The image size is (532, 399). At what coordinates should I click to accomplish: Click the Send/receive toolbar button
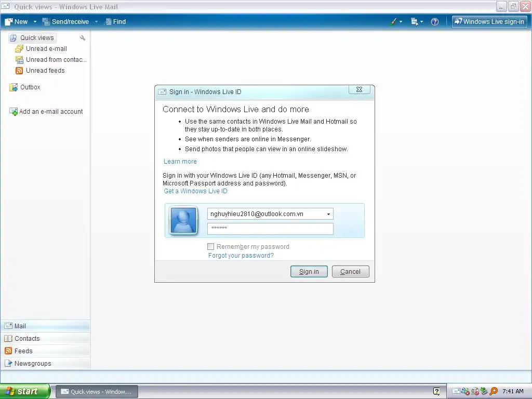[65, 22]
